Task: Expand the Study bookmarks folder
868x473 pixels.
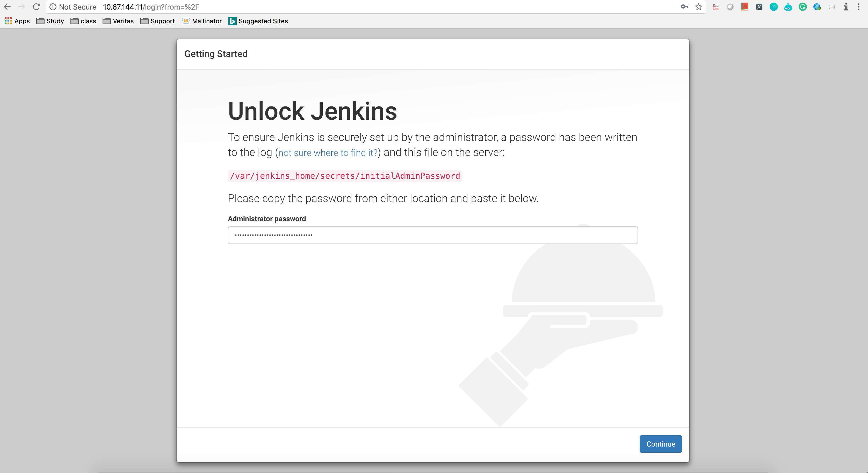Action: (x=50, y=21)
